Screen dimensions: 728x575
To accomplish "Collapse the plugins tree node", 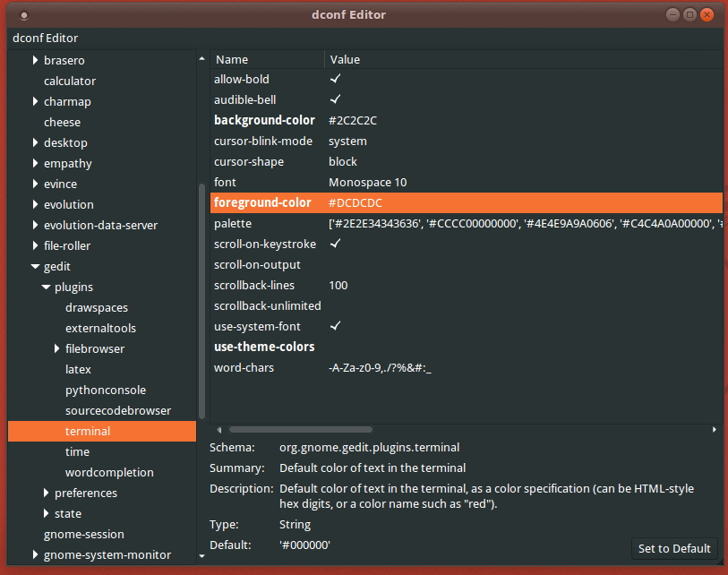I will 46,287.
